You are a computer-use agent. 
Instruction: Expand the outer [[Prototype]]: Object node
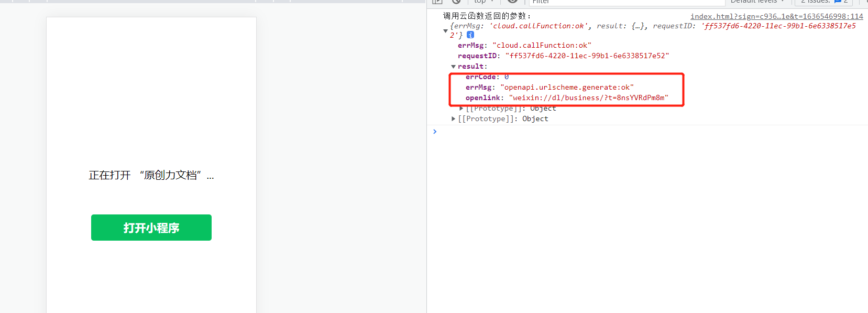click(453, 119)
